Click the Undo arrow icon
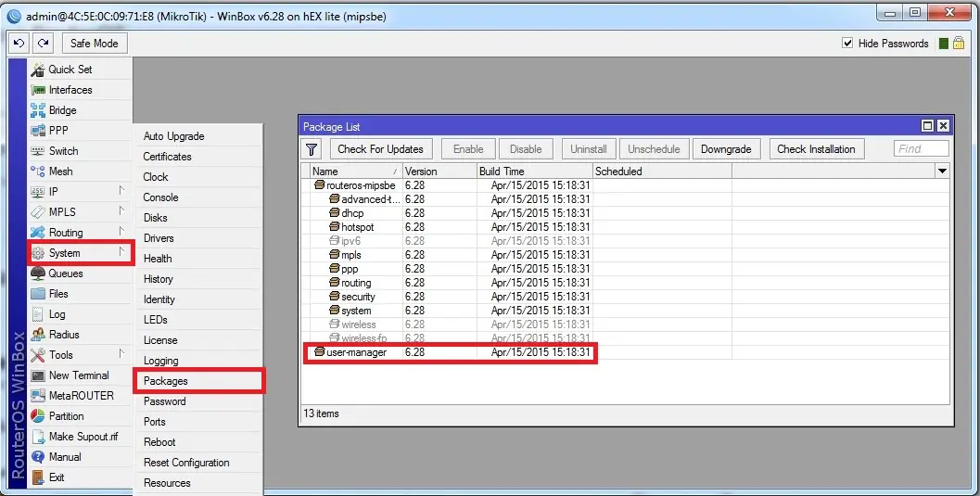This screenshot has width=980, height=496. 19,43
